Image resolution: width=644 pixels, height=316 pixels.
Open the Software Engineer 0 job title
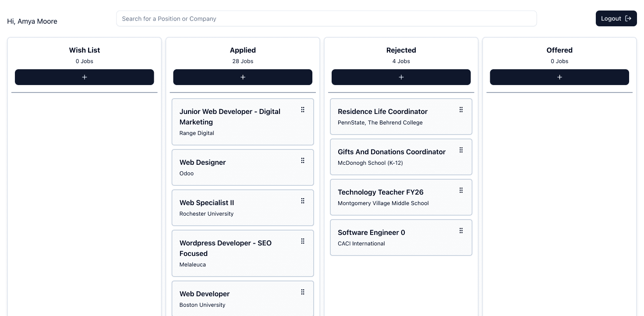coord(372,232)
